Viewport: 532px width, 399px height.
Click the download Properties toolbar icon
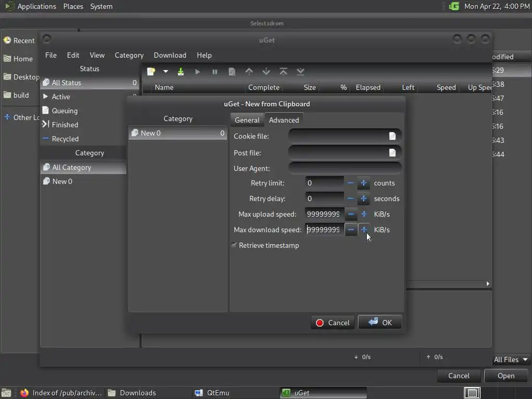[232, 72]
